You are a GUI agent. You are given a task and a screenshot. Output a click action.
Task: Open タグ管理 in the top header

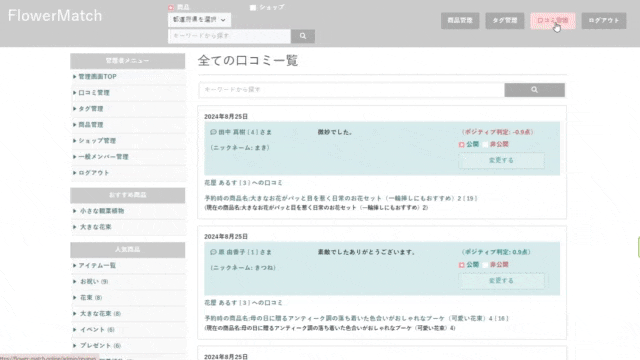tap(505, 20)
